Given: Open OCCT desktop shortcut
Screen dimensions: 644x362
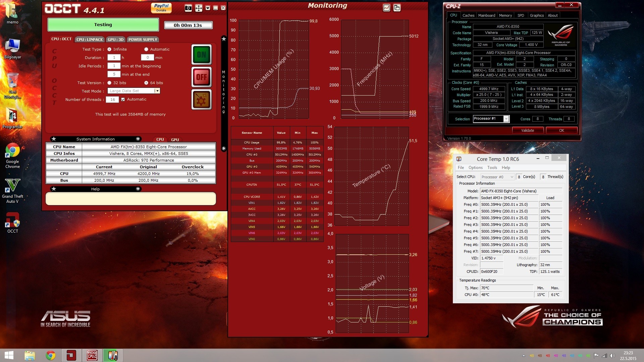Looking at the screenshot, I should (12, 223).
